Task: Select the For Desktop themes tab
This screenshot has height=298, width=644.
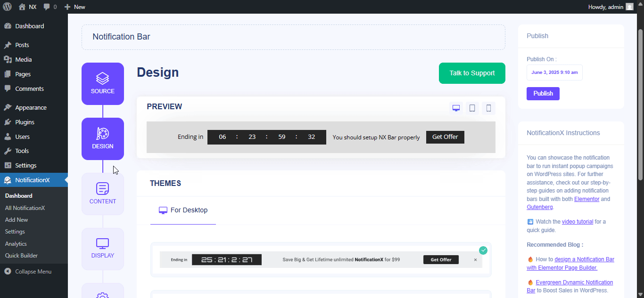Action: (183, 210)
